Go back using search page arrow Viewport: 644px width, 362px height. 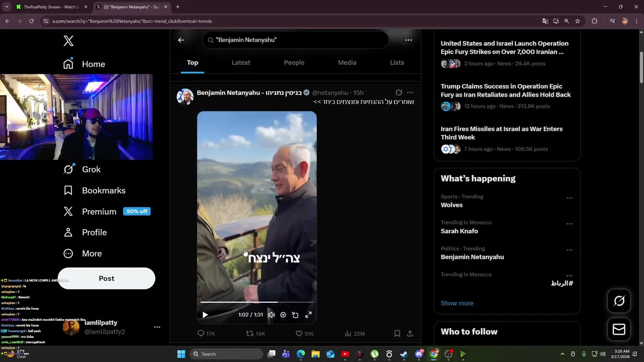181,40
